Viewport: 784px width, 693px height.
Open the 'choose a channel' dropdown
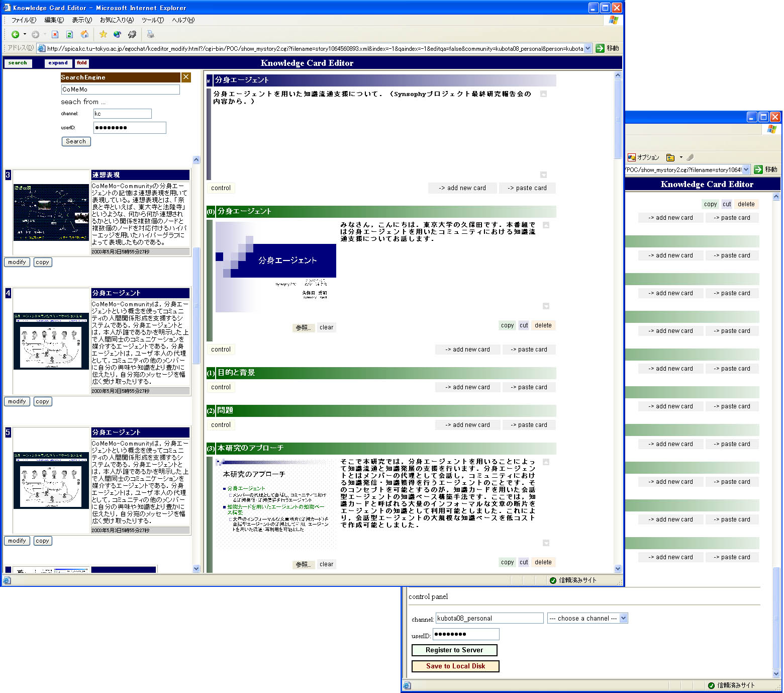(x=623, y=618)
